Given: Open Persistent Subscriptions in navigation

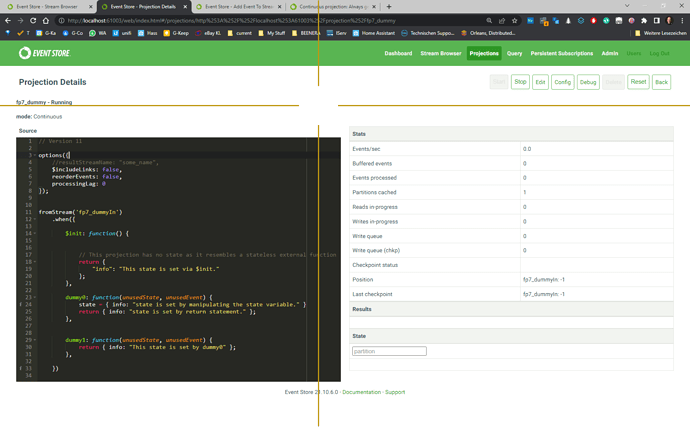Looking at the screenshot, I should click(562, 53).
